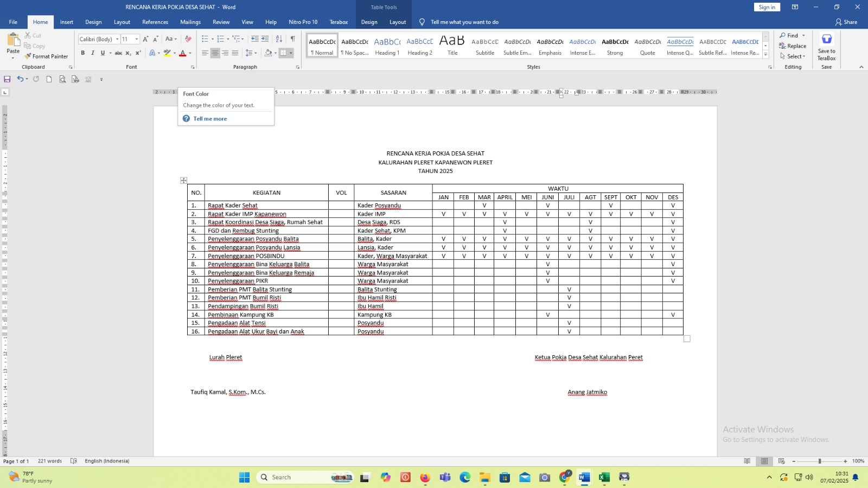This screenshot has height=488, width=868.
Task: Open Excel from the taskbar
Action: coord(604,477)
